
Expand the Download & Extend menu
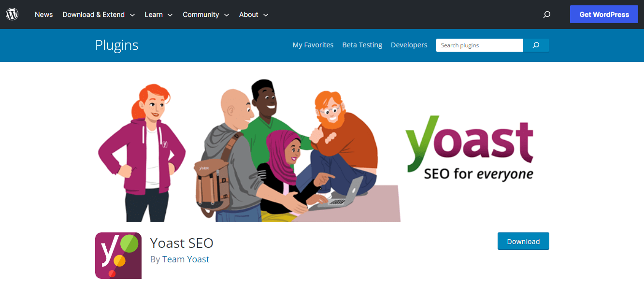tap(99, 14)
